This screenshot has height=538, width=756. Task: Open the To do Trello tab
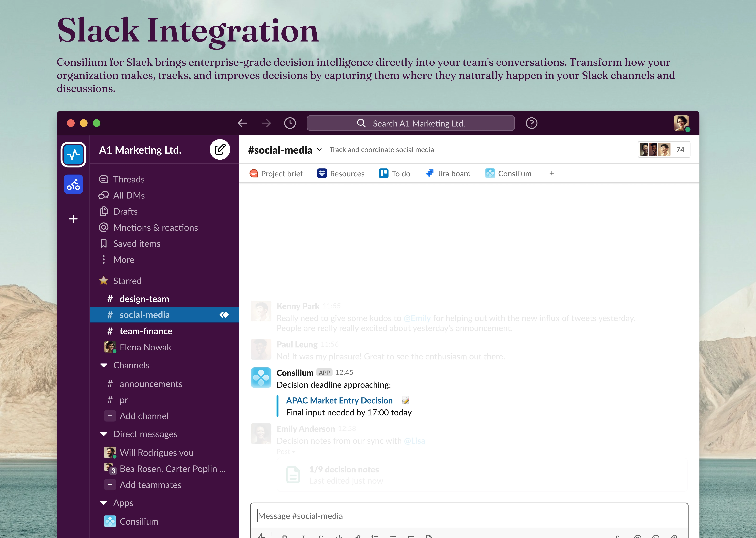394,174
